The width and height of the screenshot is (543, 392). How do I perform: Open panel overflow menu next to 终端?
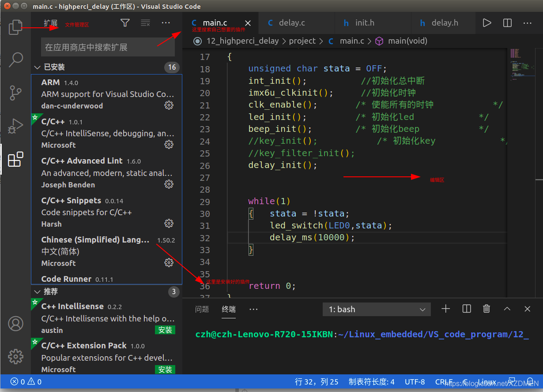tap(253, 310)
